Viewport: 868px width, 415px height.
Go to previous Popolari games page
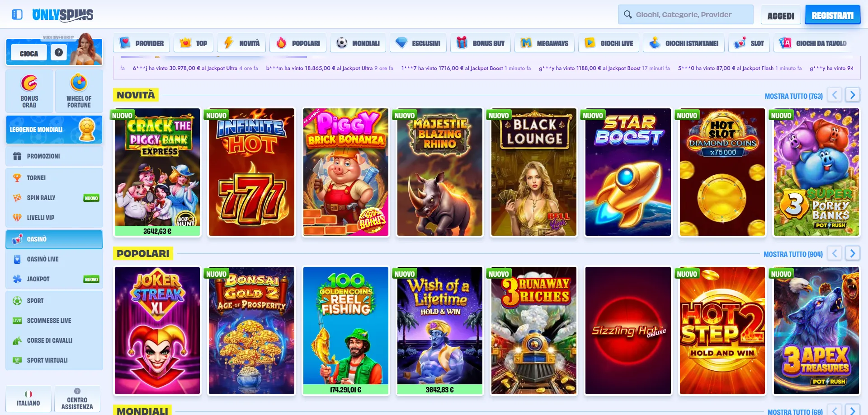835,253
